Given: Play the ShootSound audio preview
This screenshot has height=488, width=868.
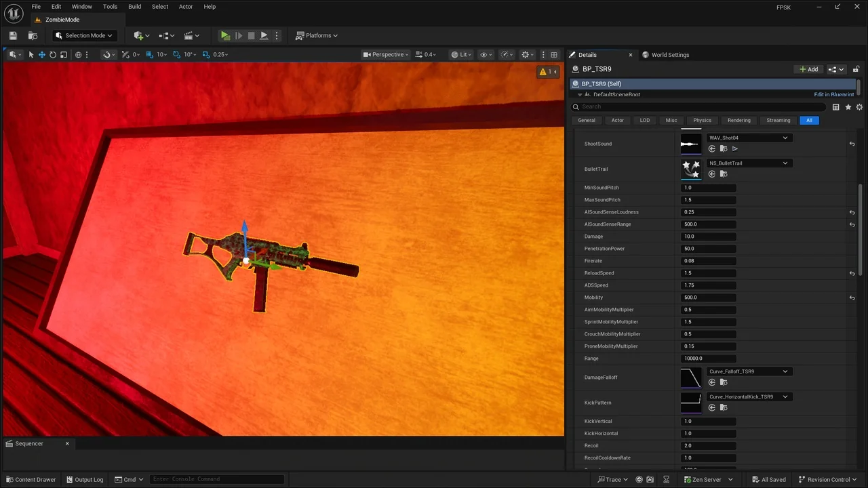Looking at the screenshot, I should (735, 148).
